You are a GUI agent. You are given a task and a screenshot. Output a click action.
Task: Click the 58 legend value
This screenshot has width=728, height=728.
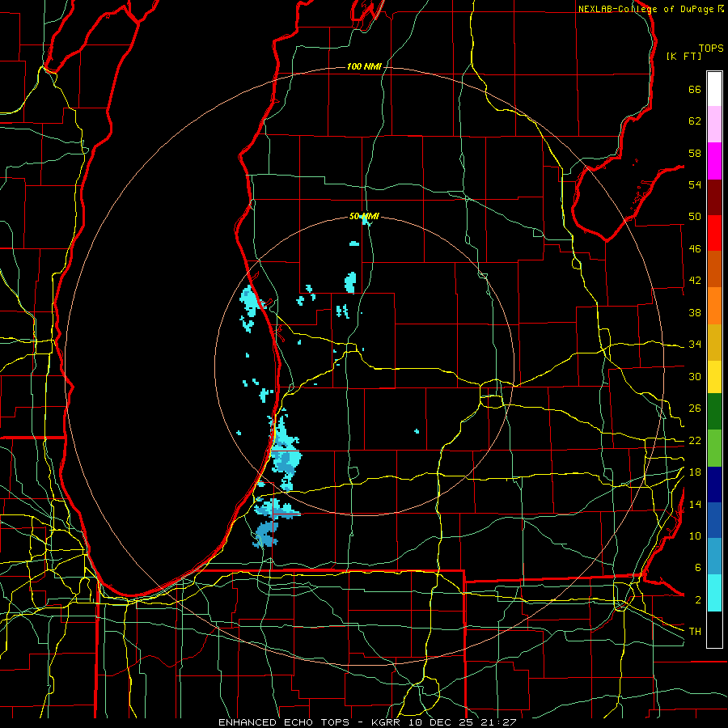coord(695,153)
